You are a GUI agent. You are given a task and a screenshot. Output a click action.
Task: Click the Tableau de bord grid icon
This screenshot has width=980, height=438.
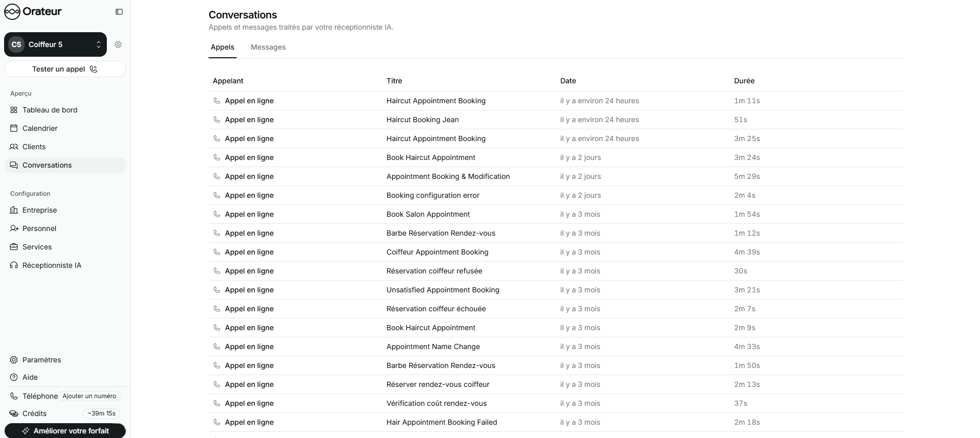[14, 110]
